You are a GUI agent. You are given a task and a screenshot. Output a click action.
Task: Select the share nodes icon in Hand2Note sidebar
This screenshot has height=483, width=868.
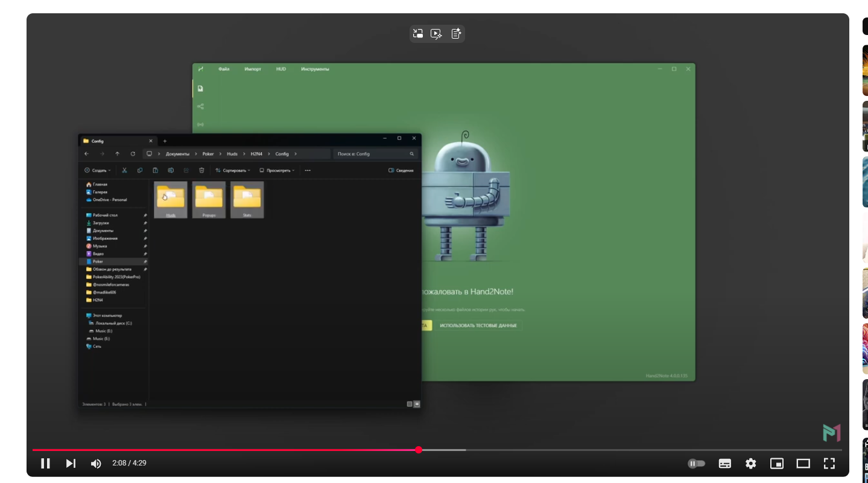pos(200,106)
